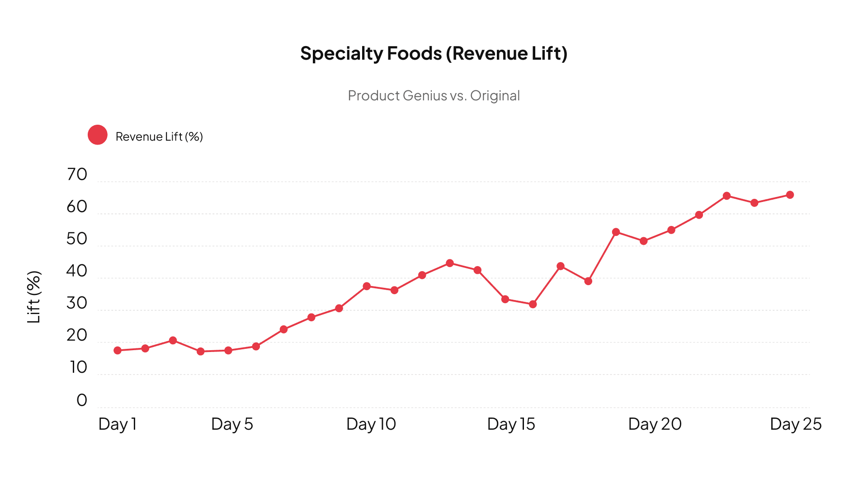The height and width of the screenshot is (488, 868).
Task: Select the Day 15 data point marker
Action: 505,299
